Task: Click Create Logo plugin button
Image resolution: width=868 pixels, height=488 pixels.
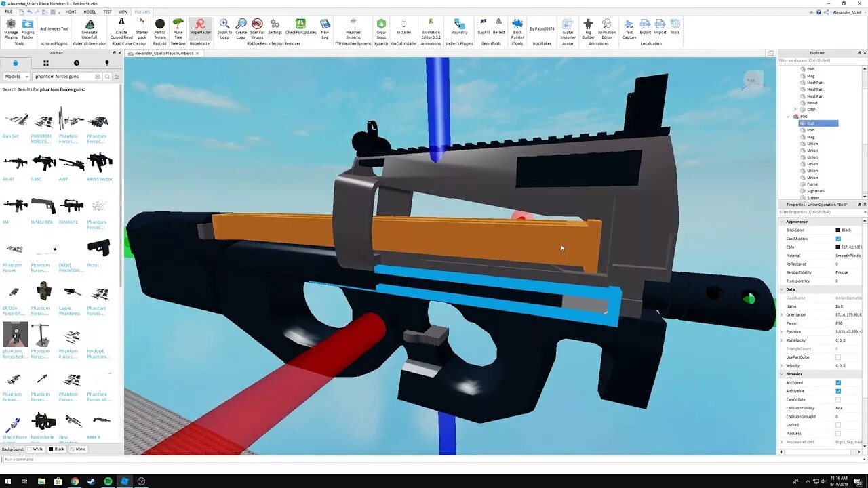Action: [241, 28]
